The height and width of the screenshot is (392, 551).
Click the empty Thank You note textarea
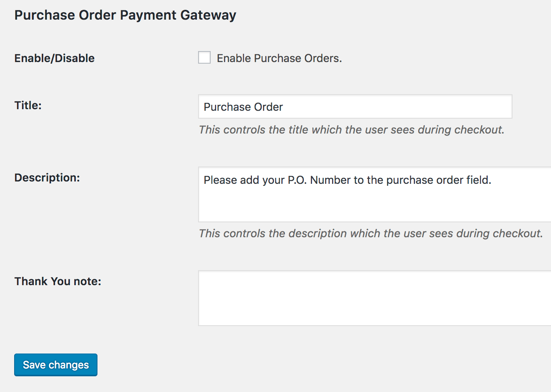(374, 298)
